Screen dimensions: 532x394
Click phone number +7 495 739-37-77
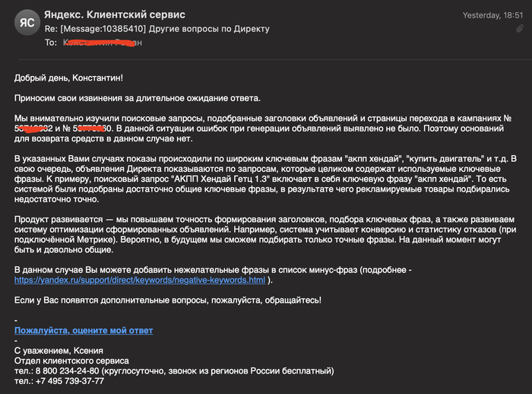point(70,381)
